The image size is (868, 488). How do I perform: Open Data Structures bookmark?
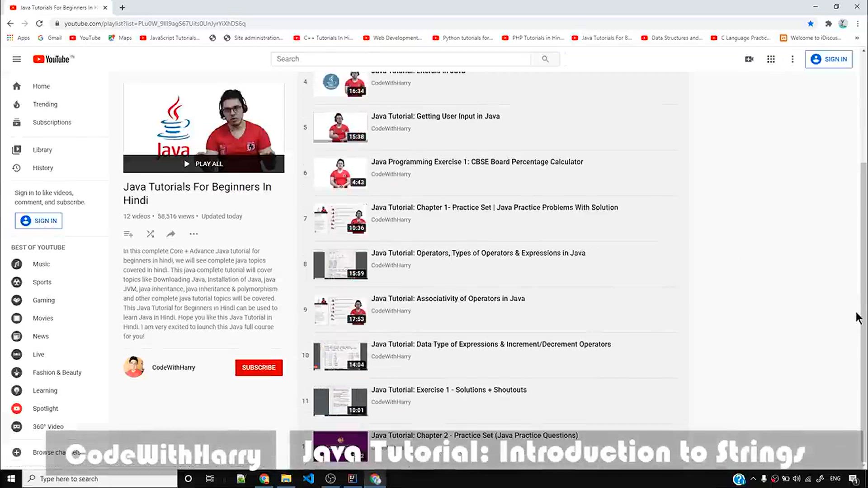672,38
